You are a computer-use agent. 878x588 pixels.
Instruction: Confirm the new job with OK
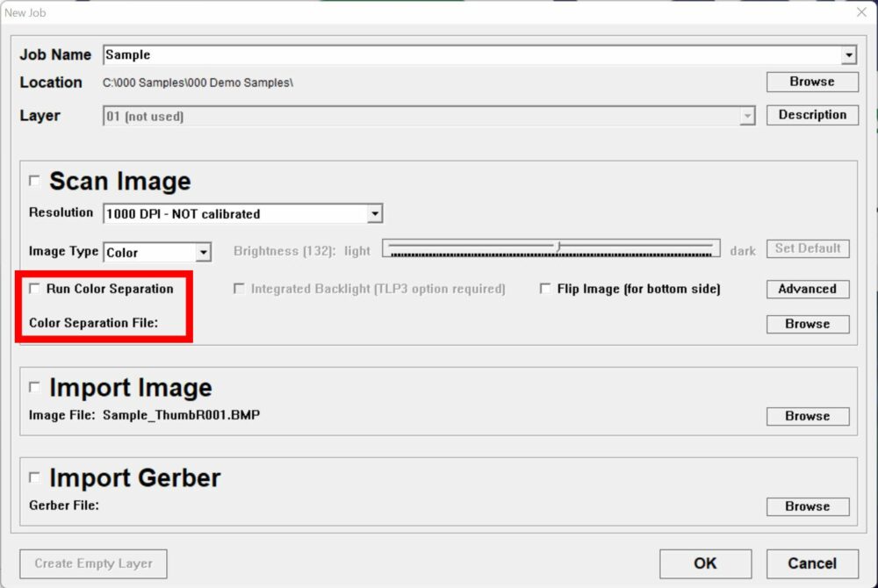(x=706, y=563)
